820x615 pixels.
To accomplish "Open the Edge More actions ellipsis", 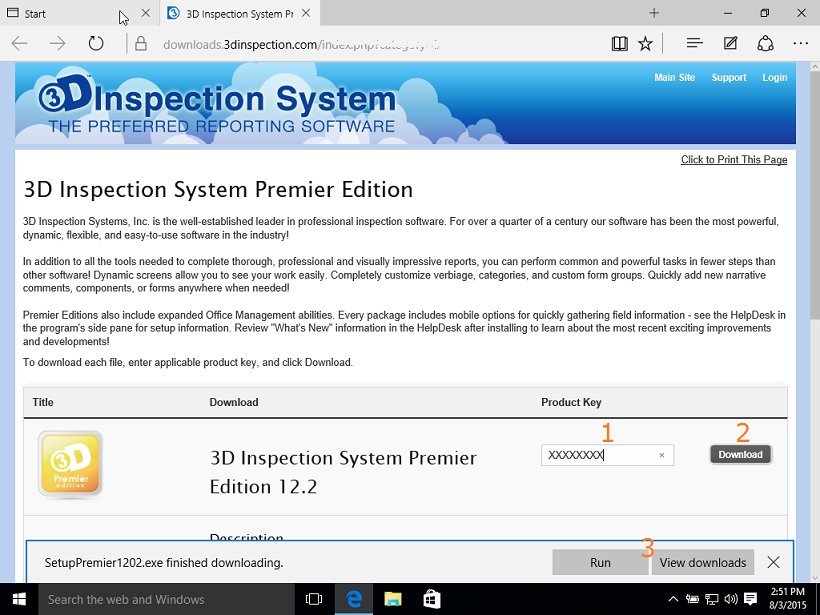I will point(801,43).
